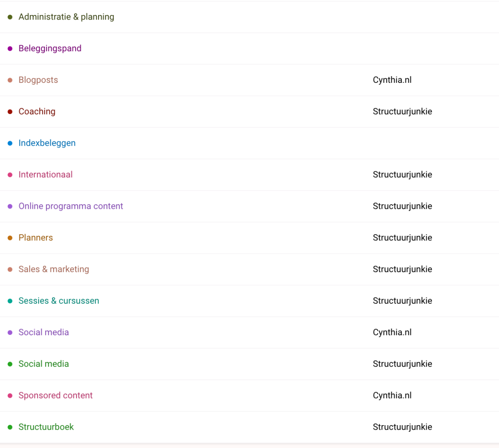Click Structuurjunkie client in the Structuurboek row
Screen dimensions: 499x448
point(402,427)
